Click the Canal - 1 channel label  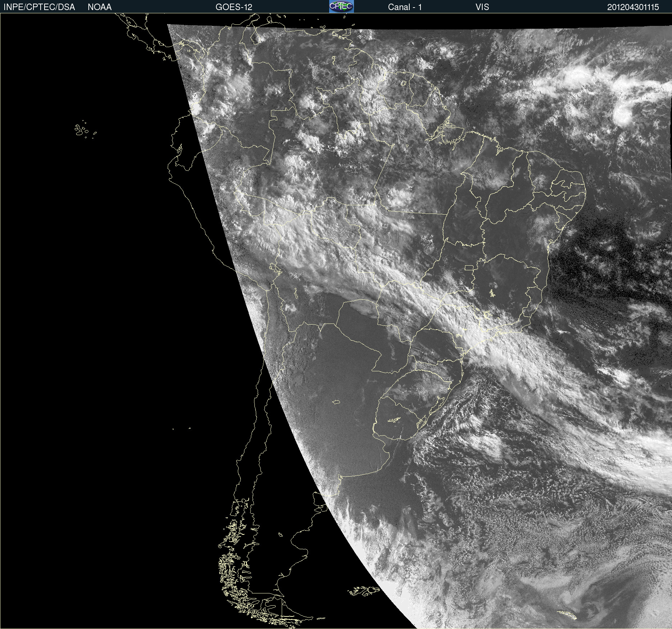click(x=405, y=7)
